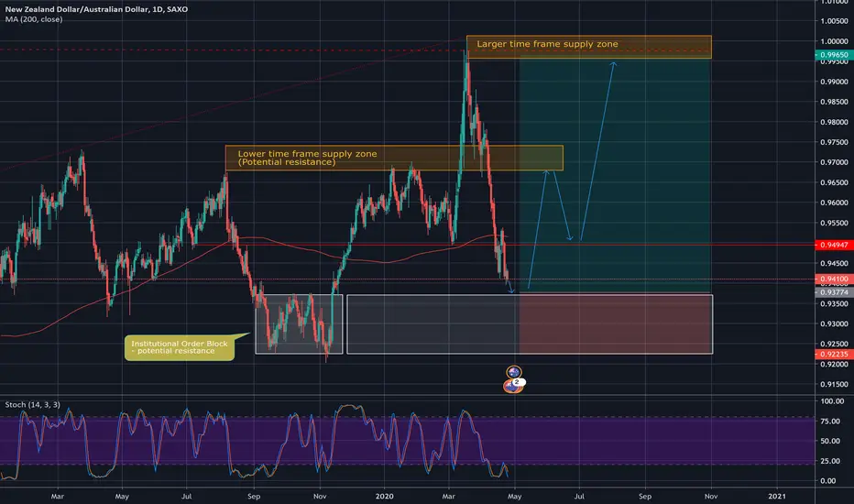The height and width of the screenshot is (504, 854).
Task: Click the 1.00000 price axis label
Action: [x=834, y=41]
